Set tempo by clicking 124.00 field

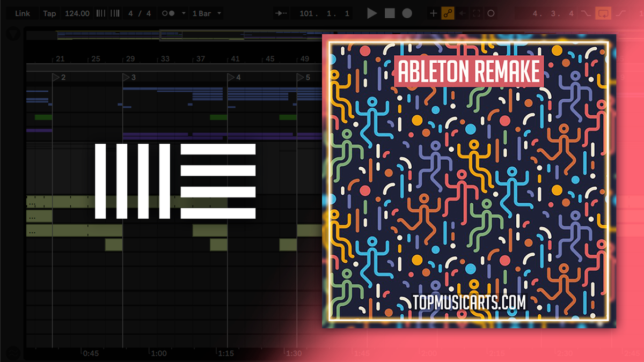coord(77,13)
